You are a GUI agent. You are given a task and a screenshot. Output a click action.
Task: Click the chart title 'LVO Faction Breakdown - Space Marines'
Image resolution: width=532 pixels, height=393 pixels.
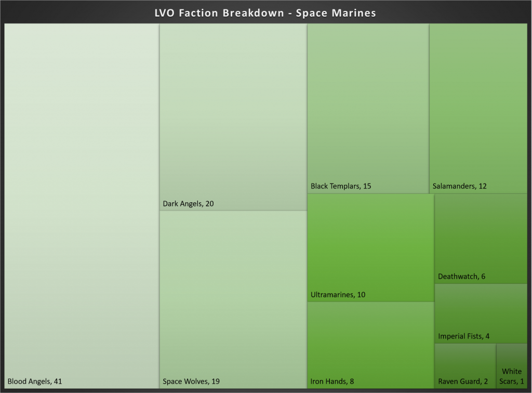click(x=265, y=13)
